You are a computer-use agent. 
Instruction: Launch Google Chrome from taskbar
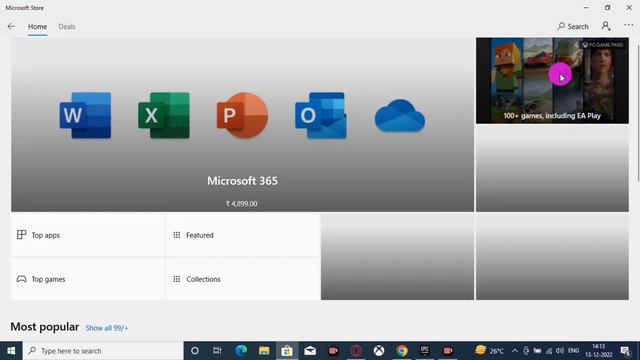pyautogui.click(x=402, y=351)
